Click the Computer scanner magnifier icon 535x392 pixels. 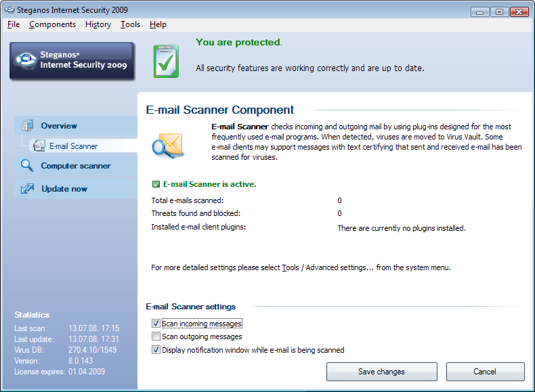pyautogui.click(x=27, y=165)
